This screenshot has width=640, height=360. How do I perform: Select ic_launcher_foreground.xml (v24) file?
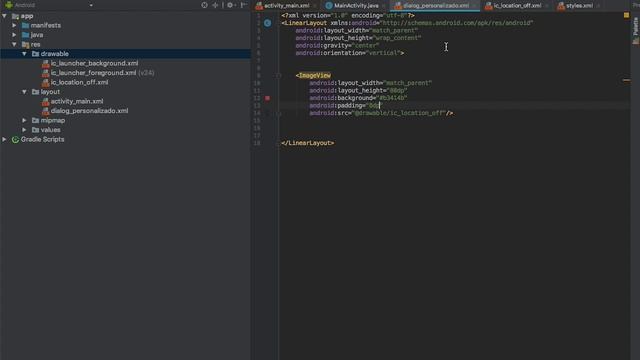[x=102, y=73]
